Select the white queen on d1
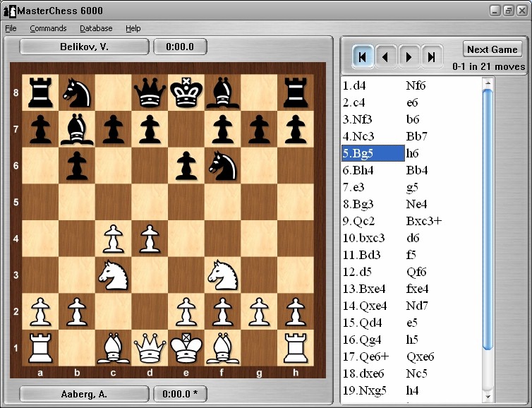Viewport: 532px width, 408px height. click(149, 347)
